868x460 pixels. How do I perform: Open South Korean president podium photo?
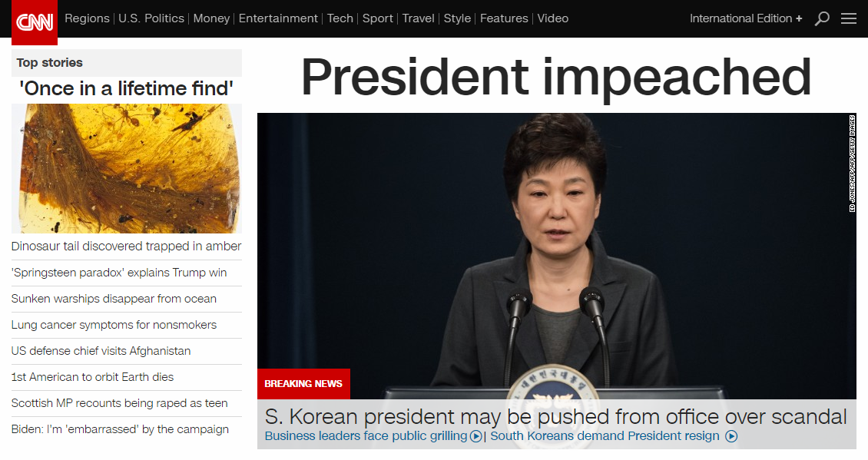[x=556, y=256]
